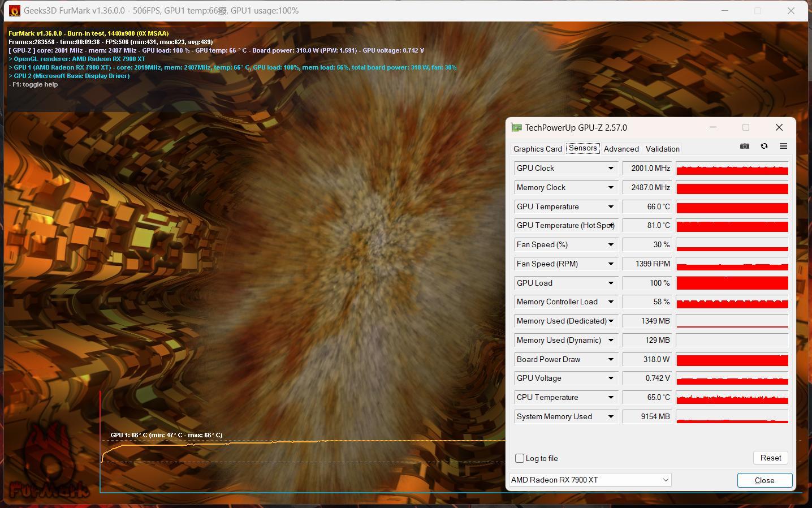Open the Advanced tab

(621, 149)
